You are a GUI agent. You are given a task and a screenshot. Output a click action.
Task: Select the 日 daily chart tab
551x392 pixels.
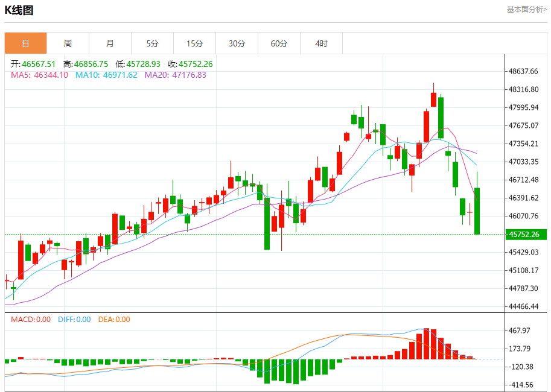pos(26,43)
